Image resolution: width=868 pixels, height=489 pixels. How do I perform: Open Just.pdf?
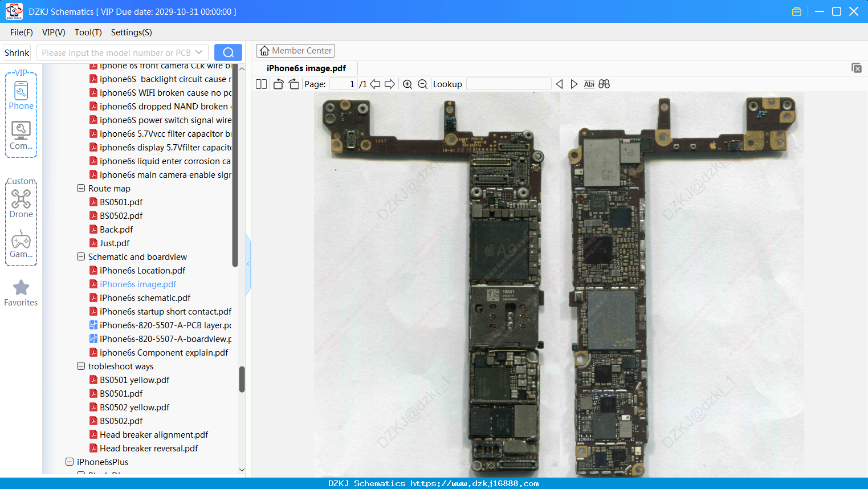point(109,243)
